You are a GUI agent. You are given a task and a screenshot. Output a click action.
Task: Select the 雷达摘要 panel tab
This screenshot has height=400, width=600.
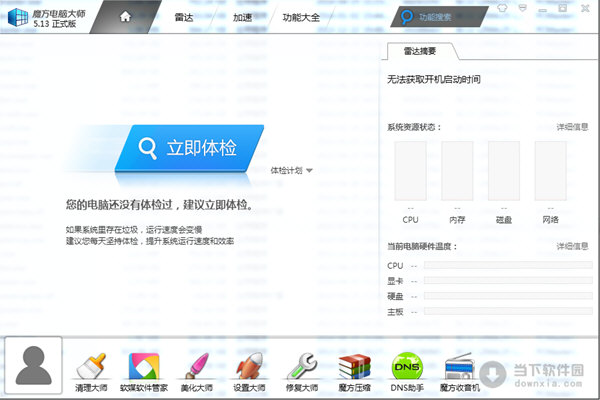420,51
